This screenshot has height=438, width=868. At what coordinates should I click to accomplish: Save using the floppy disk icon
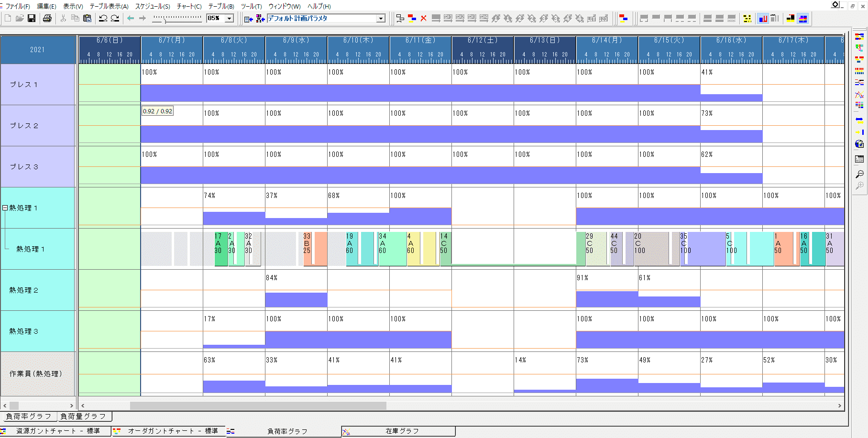[x=32, y=18]
